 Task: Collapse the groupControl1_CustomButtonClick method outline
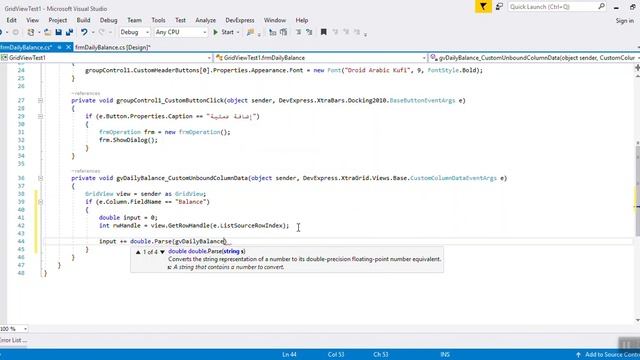40,100
